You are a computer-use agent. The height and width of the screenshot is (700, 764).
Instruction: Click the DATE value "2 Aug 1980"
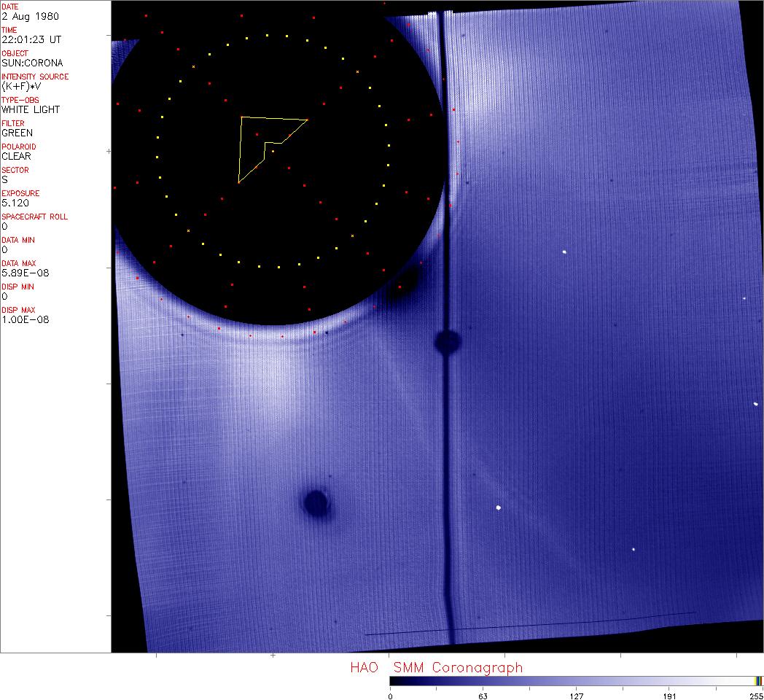[31, 16]
